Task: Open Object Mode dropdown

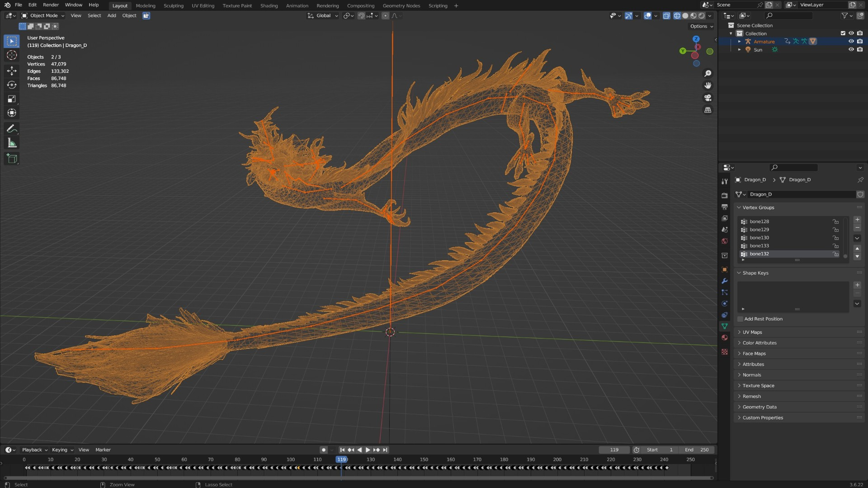Action: click(43, 15)
